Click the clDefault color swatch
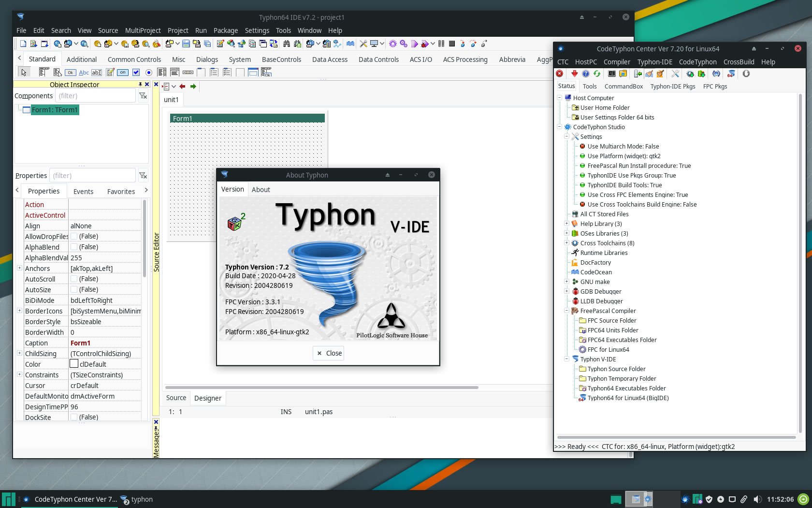 pyautogui.click(x=74, y=364)
